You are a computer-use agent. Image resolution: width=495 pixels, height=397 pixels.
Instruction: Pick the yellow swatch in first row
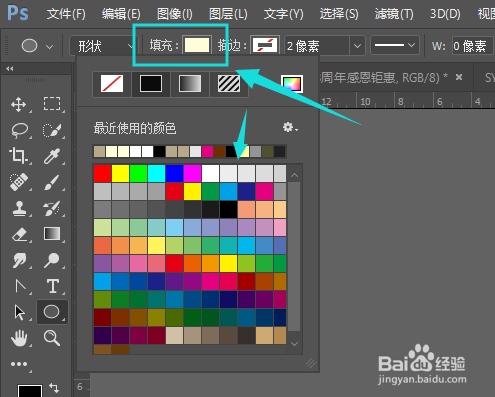coord(120,173)
